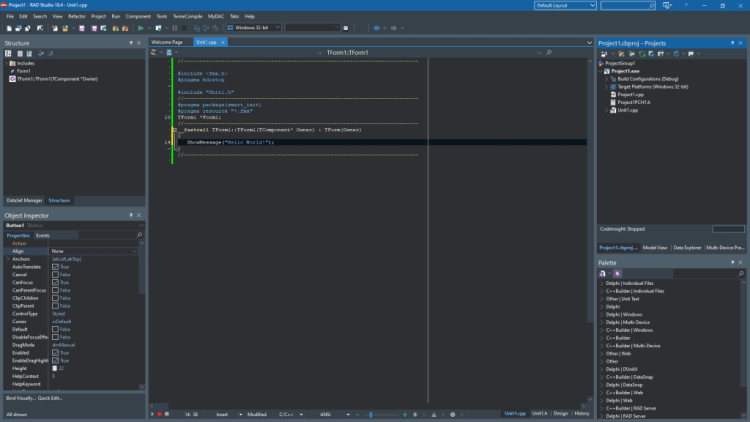The width and height of the screenshot is (750, 422).
Task: Switch to the Welcome Page tab
Action: [167, 42]
